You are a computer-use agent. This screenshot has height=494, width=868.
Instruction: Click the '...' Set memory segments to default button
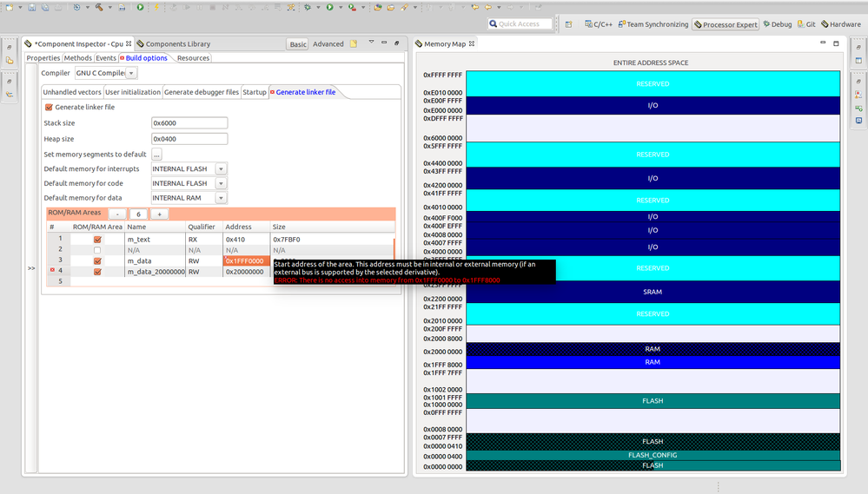156,155
